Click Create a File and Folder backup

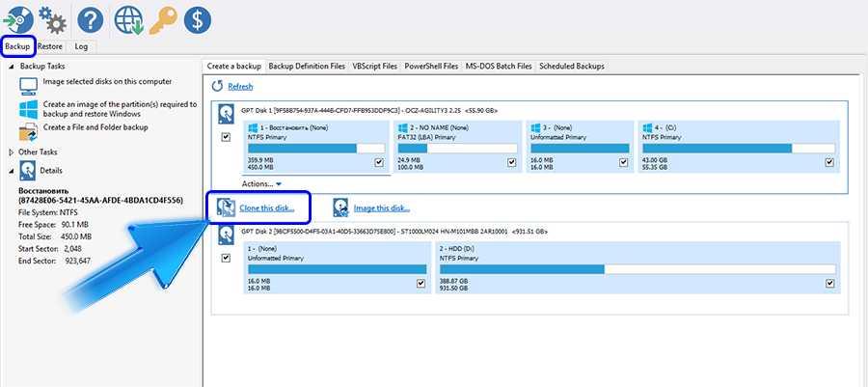(x=95, y=127)
